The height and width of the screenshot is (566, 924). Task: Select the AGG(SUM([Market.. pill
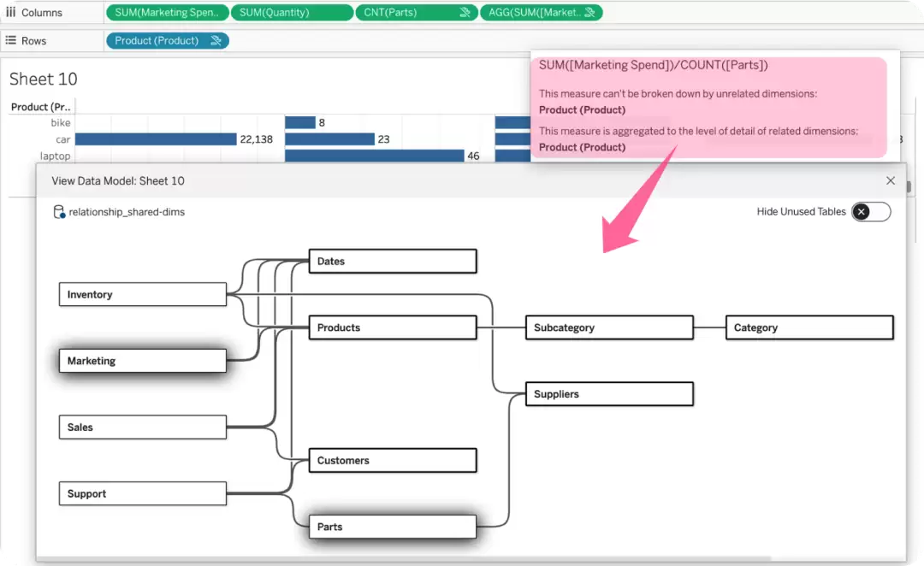[542, 12]
